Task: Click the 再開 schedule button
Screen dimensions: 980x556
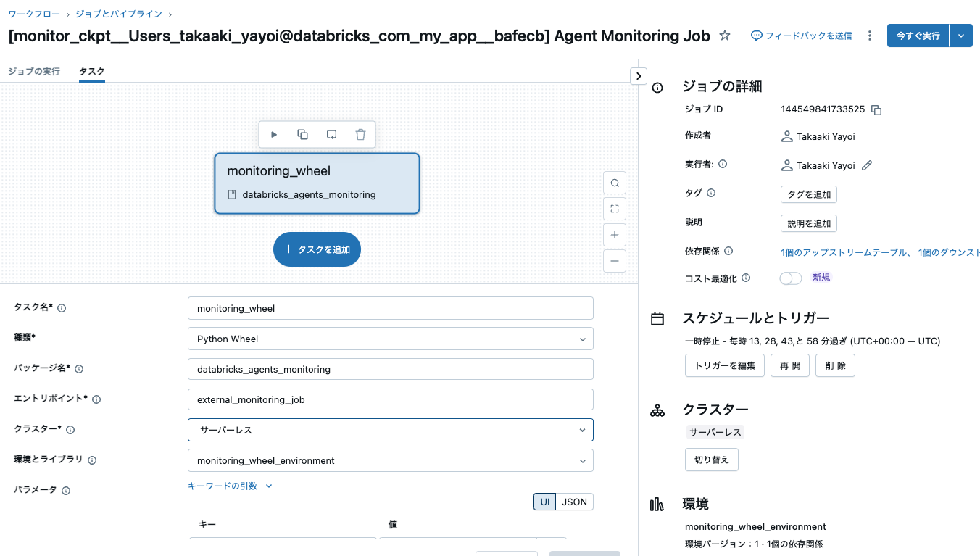Action: coord(790,366)
